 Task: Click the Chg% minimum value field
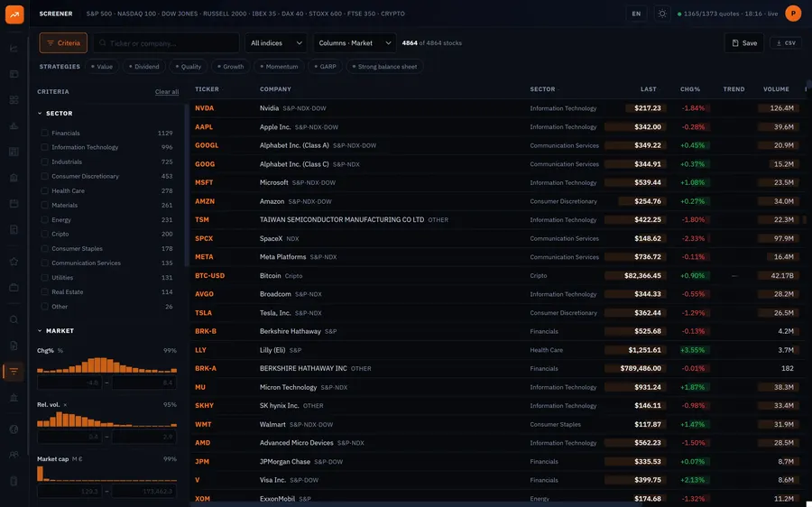(x=69, y=383)
